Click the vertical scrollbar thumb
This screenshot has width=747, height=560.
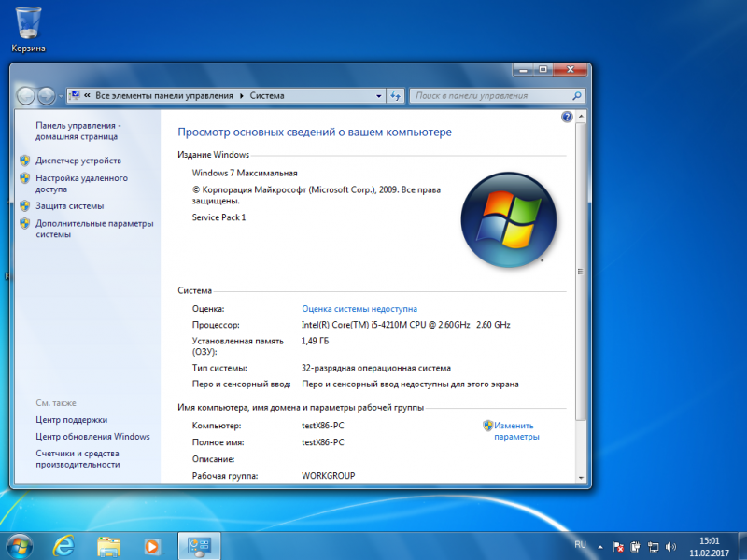pyautogui.click(x=581, y=272)
